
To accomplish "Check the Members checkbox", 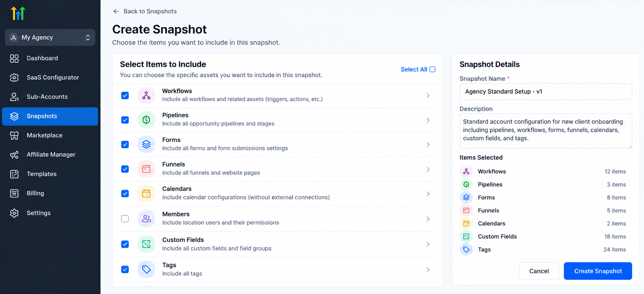I will pyautogui.click(x=125, y=219).
